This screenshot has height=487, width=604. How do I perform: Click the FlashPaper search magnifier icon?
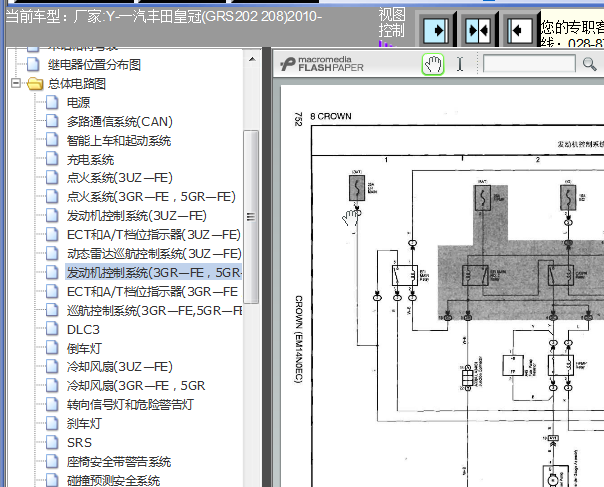pyautogui.click(x=589, y=64)
